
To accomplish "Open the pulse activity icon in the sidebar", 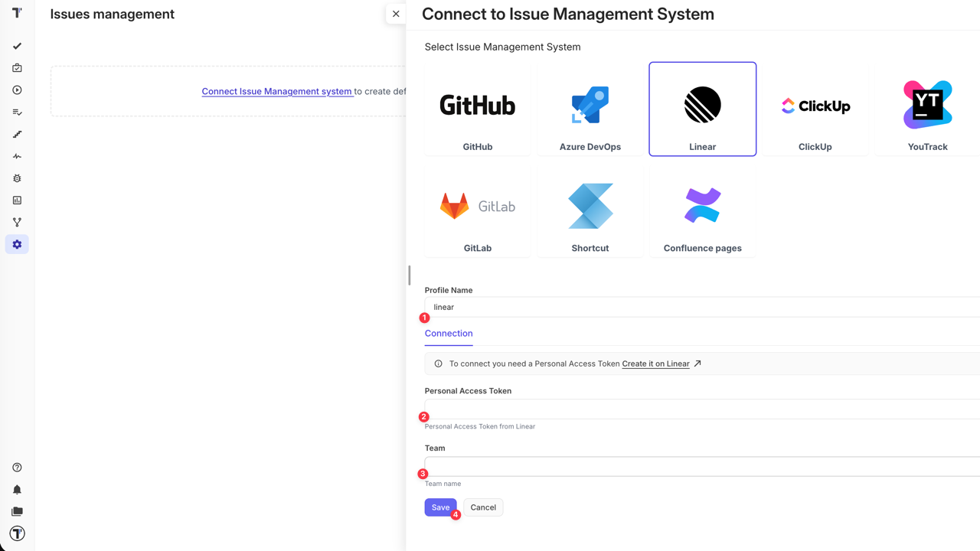I will (17, 156).
